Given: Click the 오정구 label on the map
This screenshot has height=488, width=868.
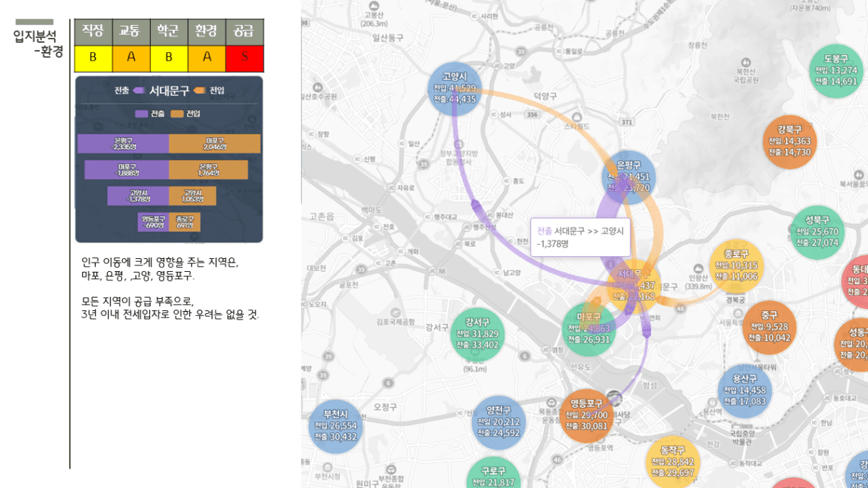Looking at the screenshot, I should point(385,407).
